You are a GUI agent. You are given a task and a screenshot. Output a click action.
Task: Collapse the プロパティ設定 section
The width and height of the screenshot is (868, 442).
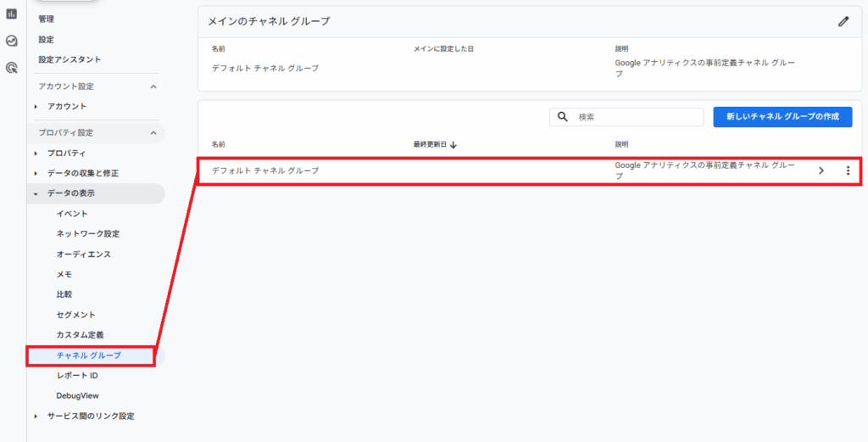(x=153, y=133)
